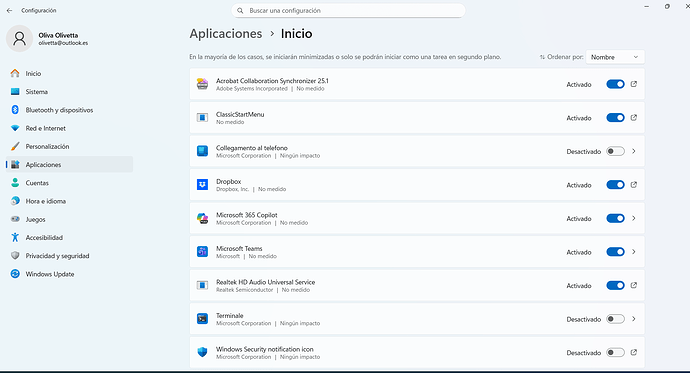The height and width of the screenshot is (373, 690).
Task: Open Bluetooth y dispositivos settings
Action: pos(70,110)
